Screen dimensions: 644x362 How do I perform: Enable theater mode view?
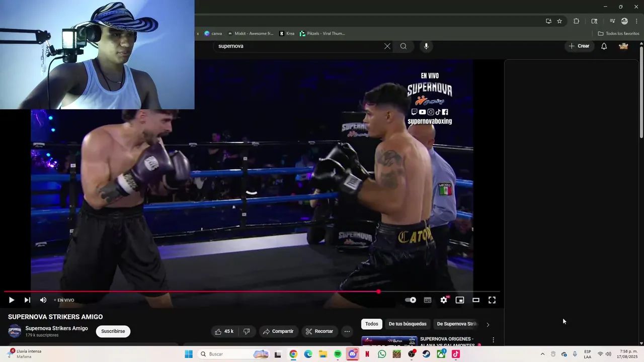476,300
